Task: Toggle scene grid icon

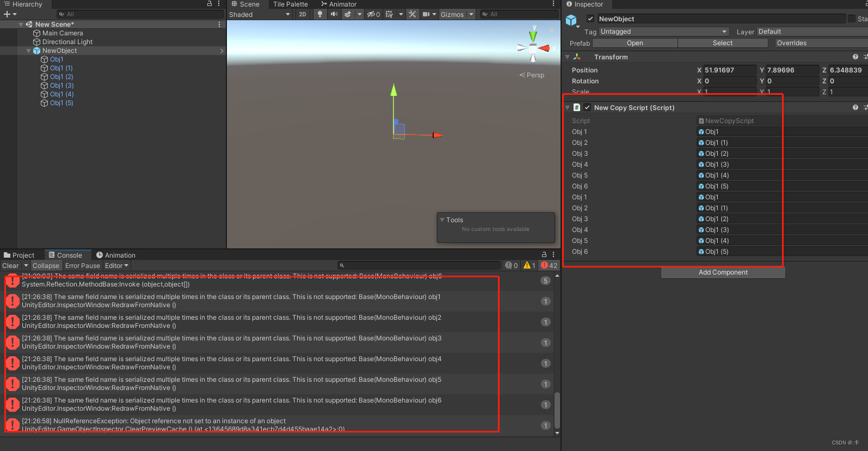Action: (x=389, y=14)
